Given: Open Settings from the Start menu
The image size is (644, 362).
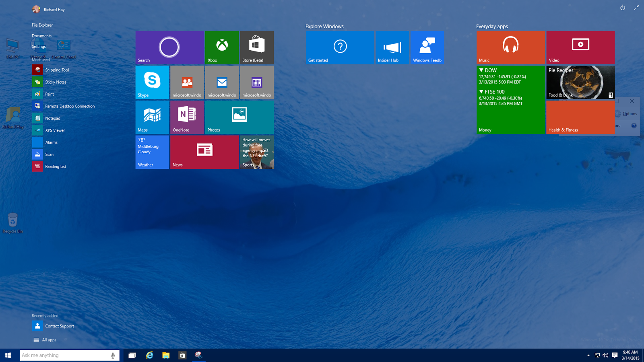Looking at the screenshot, I should click(x=39, y=47).
